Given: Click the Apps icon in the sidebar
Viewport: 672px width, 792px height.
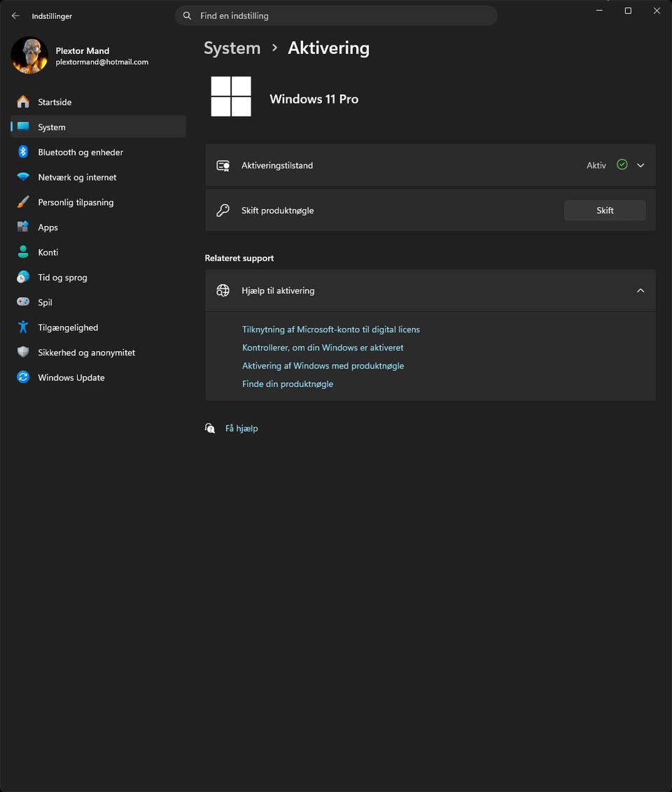Looking at the screenshot, I should click(x=23, y=227).
